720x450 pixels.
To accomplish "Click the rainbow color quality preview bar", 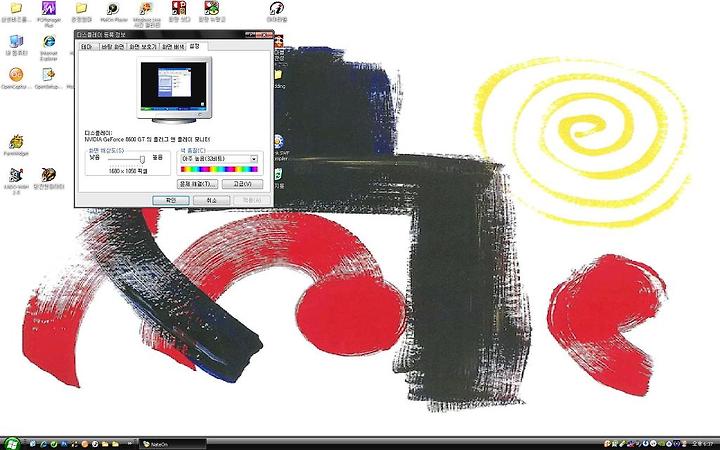I will [x=219, y=169].
